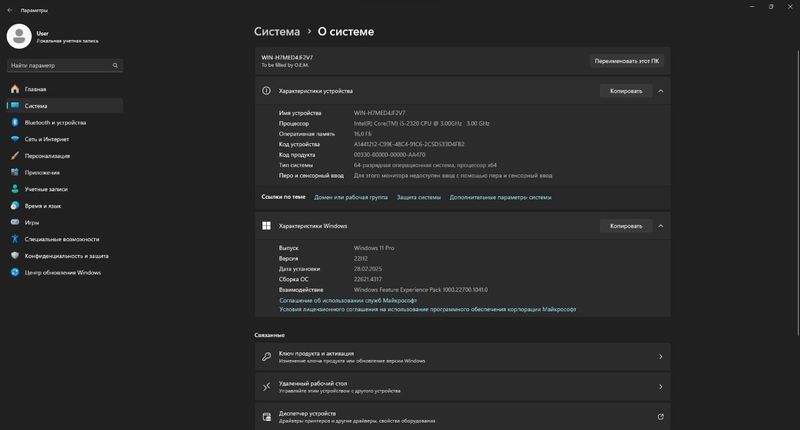
Task: Click the Выпуск value Windows 11 Pro
Action: (x=374, y=248)
